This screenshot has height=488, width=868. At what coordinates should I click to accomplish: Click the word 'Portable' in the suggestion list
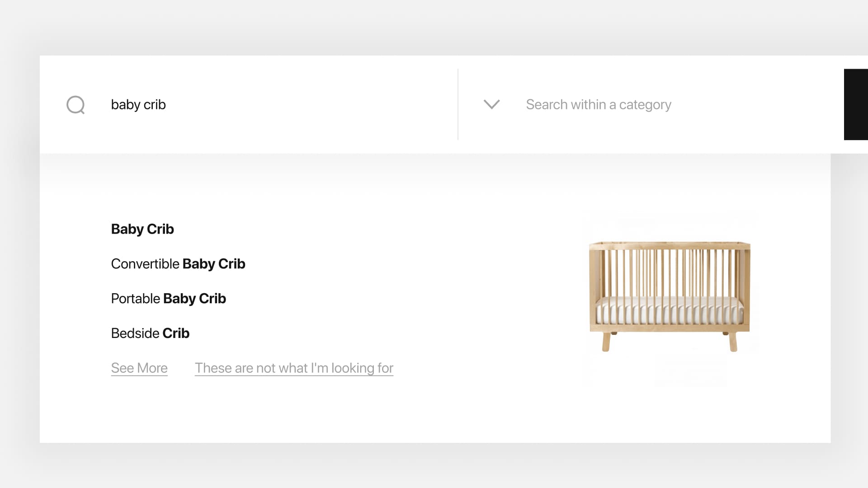point(135,299)
